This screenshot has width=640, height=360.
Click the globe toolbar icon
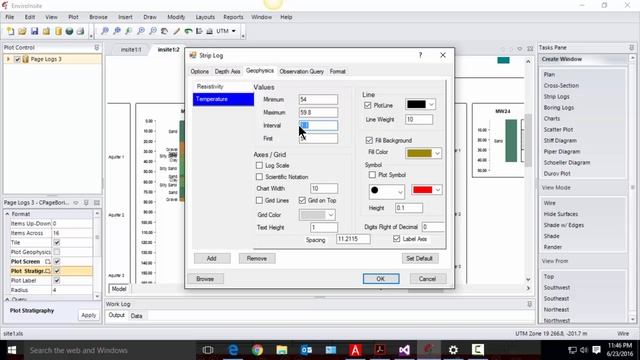[69, 31]
